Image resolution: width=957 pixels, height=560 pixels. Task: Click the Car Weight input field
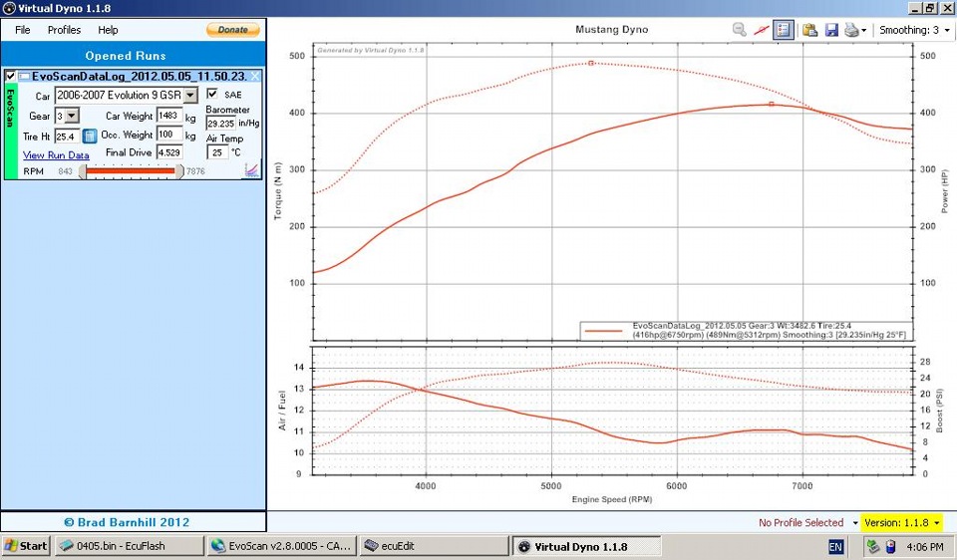pyautogui.click(x=169, y=116)
